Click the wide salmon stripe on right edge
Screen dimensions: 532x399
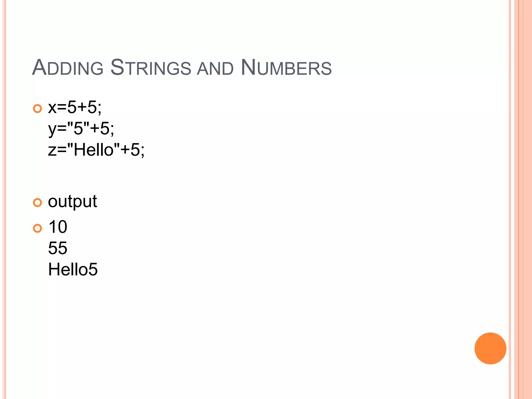[x=526, y=199]
